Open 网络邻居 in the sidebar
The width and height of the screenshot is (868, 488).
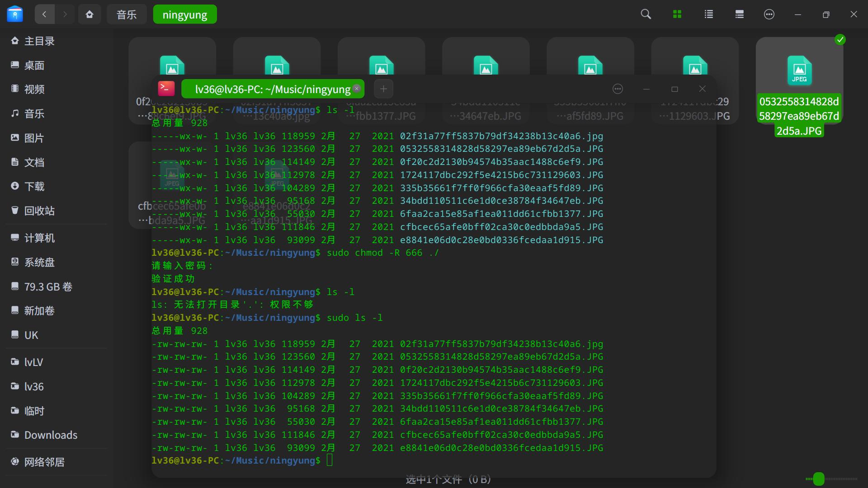tap(44, 462)
